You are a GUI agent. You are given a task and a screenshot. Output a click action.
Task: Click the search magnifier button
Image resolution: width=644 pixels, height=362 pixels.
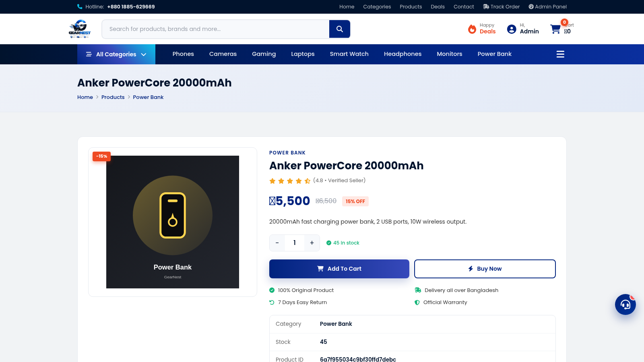(x=340, y=29)
